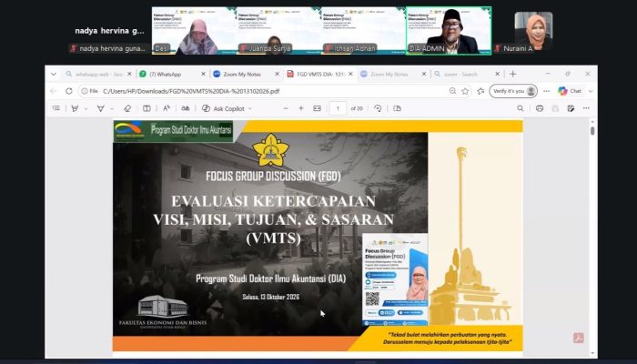Click Ask Copilot in the PDF toolbar
Image resolution: width=637 pixels, height=364 pixels.
[224, 108]
